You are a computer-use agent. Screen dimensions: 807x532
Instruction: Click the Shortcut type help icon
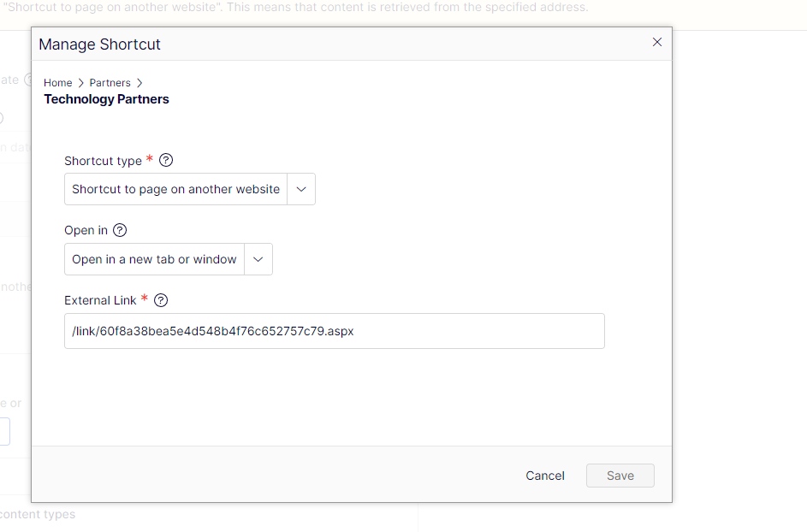point(166,160)
